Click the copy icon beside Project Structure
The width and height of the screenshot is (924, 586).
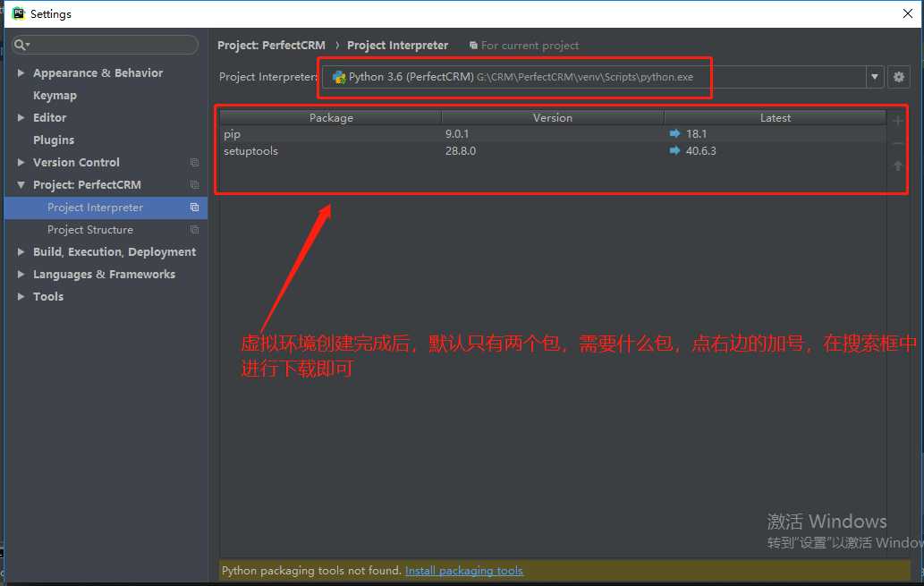click(194, 229)
